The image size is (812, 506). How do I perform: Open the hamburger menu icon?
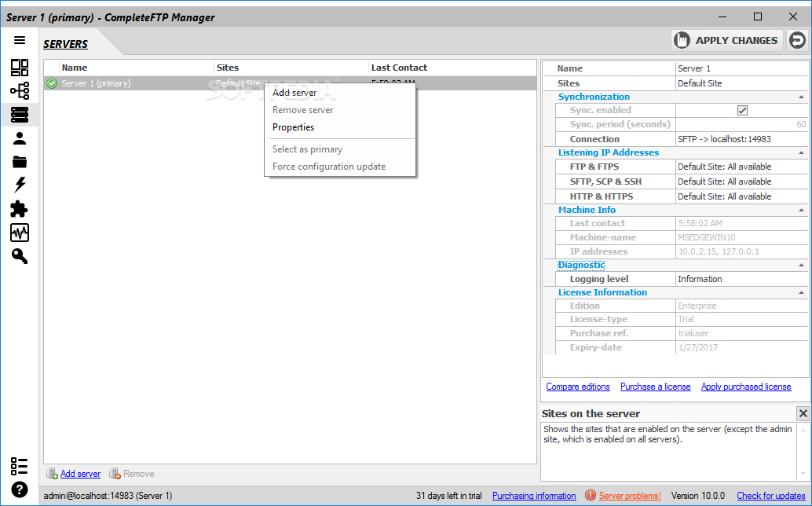[x=19, y=40]
